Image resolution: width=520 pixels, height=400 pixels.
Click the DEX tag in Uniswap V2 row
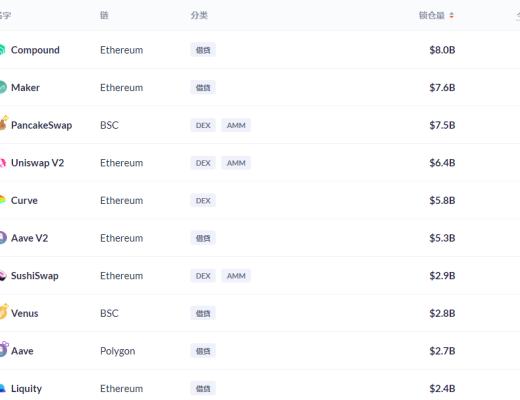[203, 163]
